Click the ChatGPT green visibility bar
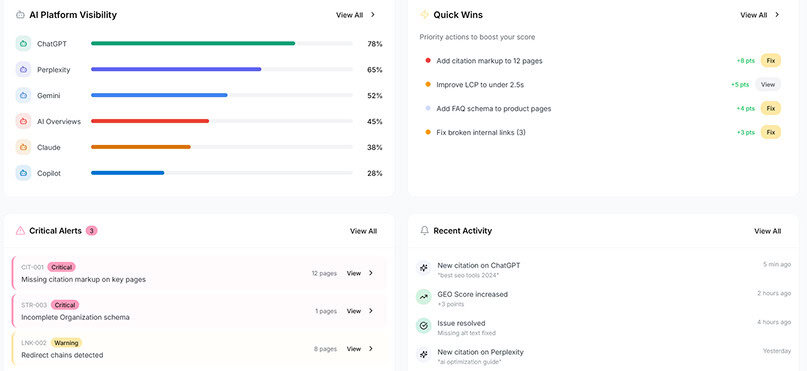Image resolution: width=807 pixels, height=371 pixels. (193, 44)
